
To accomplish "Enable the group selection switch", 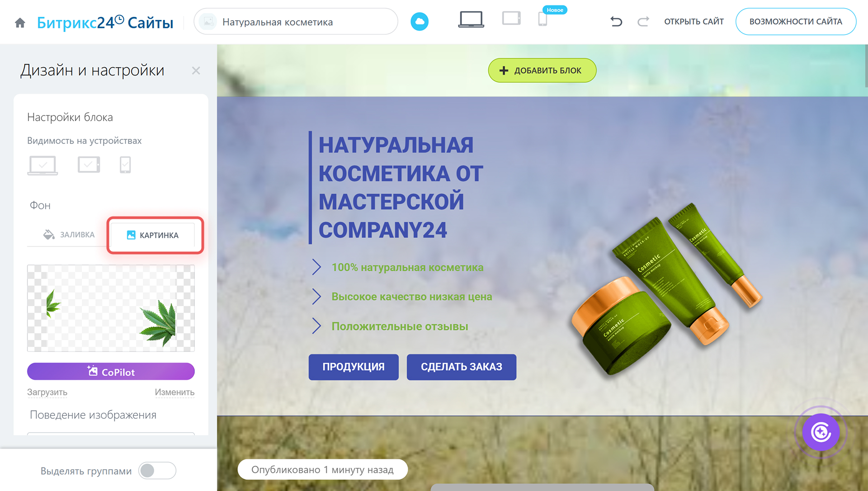I will point(157,471).
